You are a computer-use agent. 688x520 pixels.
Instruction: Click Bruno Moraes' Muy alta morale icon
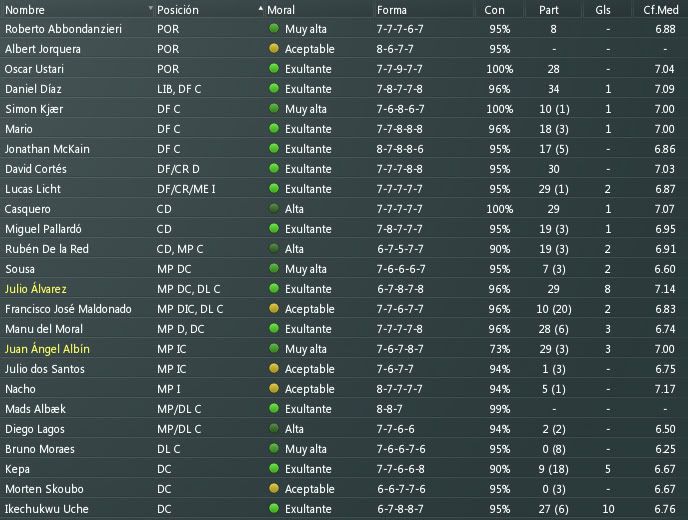tap(274, 448)
